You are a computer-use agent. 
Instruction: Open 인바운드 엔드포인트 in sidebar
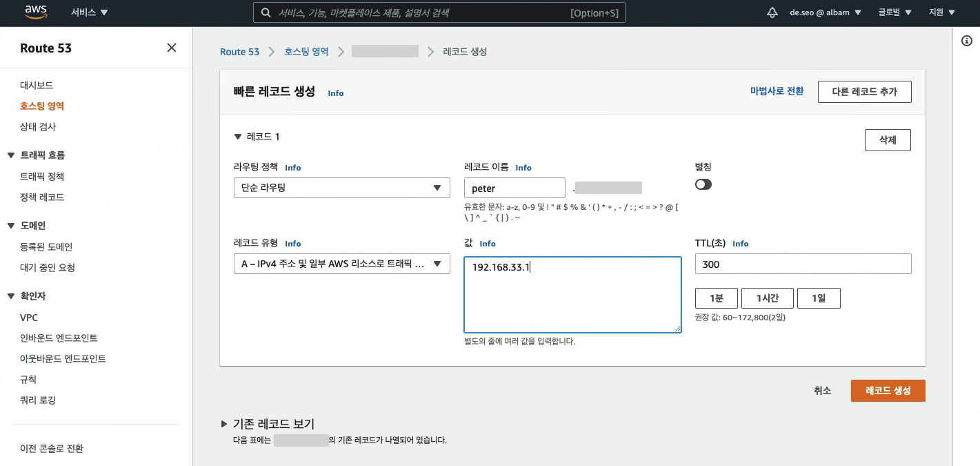click(59, 338)
